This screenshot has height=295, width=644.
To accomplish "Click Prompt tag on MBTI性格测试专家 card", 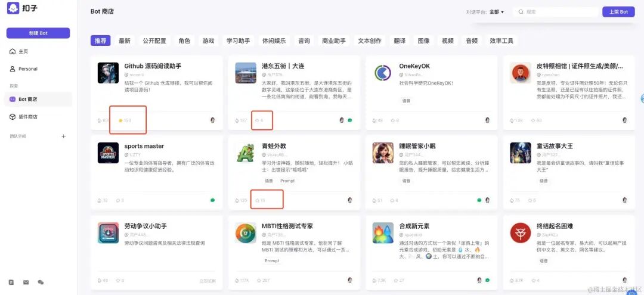I will tap(272, 260).
